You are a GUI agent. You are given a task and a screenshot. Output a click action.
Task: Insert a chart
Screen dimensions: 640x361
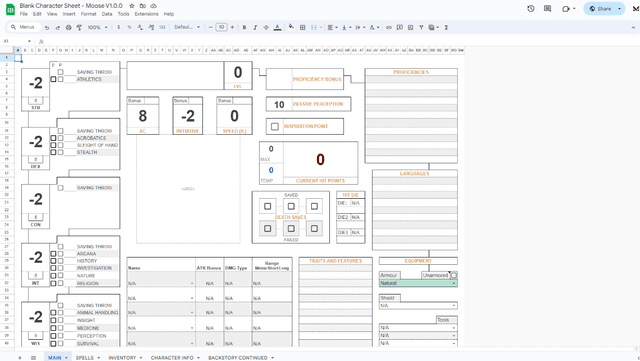click(x=410, y=27)
